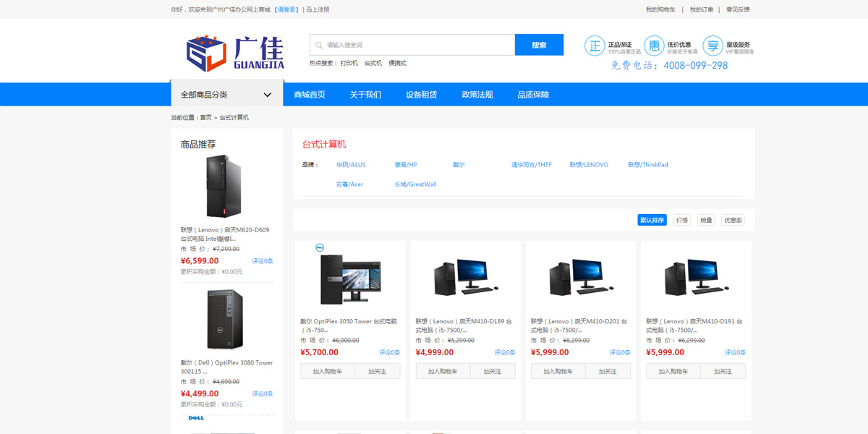The width and height of the screenshot is (868, 434).
Task: Add OptiPlex 3050 to cart (加入购物车)
Action: click(327, 371)
